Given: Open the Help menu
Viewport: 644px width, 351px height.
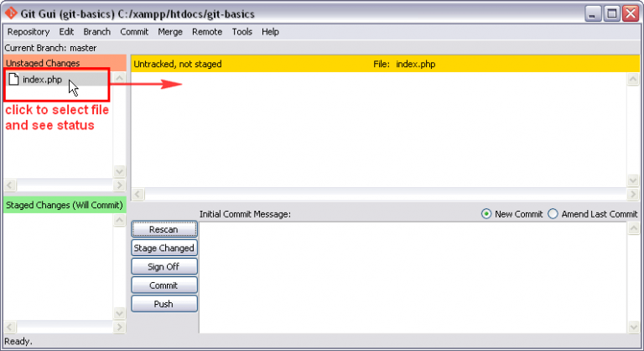Looking at the screenshot, I should click(270, 32).
